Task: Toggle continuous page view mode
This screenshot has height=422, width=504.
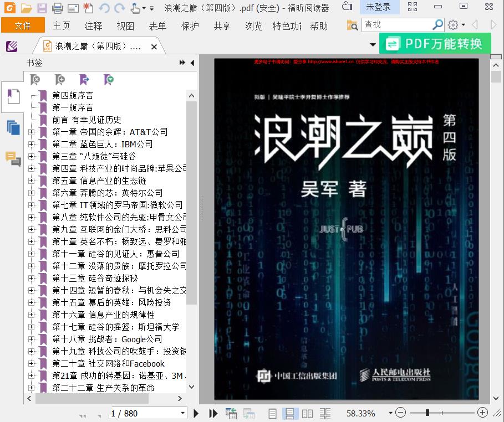Action: point(289,414)
